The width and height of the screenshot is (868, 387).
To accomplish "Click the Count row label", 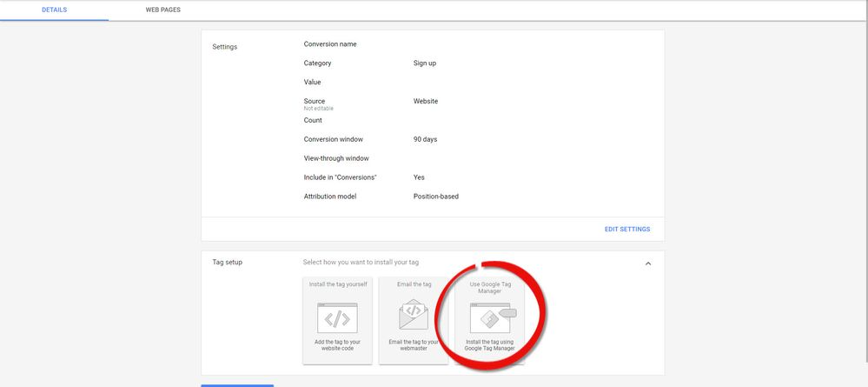I will pos(313,120).
